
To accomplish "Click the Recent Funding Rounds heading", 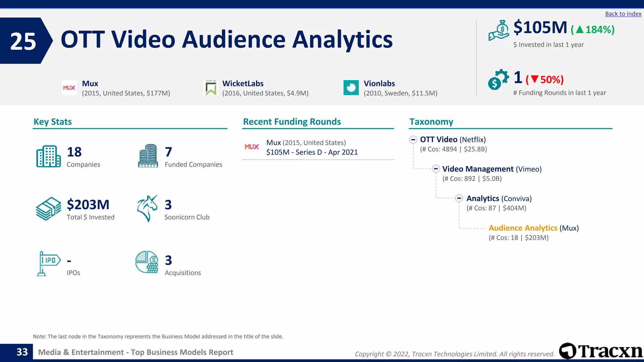I will click(292, 122).
